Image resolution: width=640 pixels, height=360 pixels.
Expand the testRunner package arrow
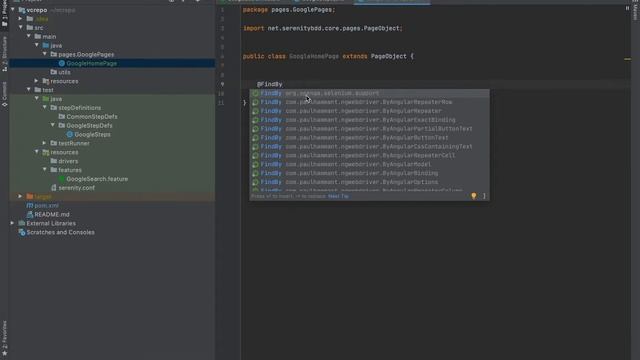coord(44,143)
